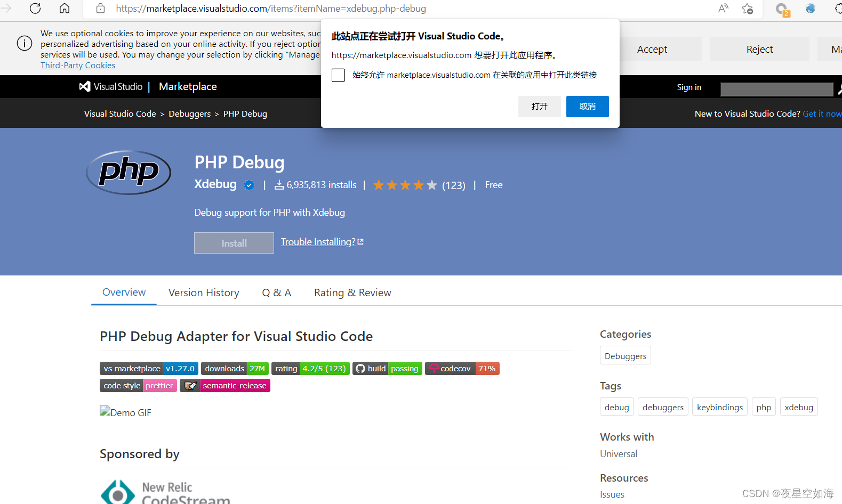Click the browser refresh icon

(x=35, y=9)
